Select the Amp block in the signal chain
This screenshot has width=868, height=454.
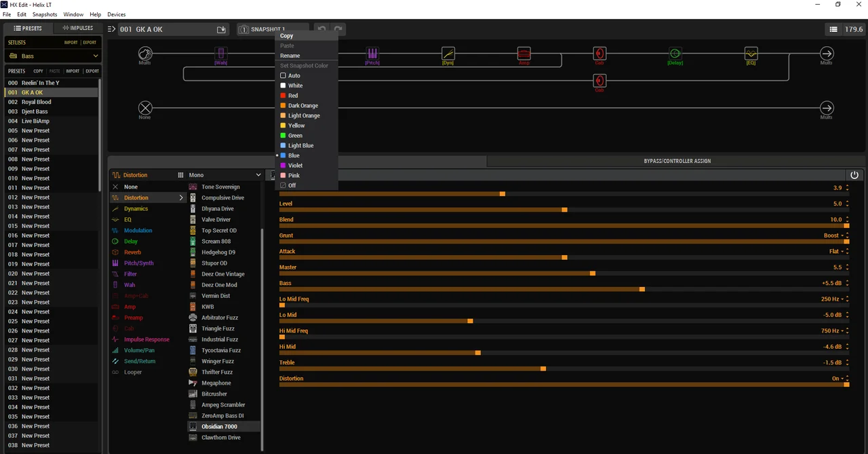524,54
